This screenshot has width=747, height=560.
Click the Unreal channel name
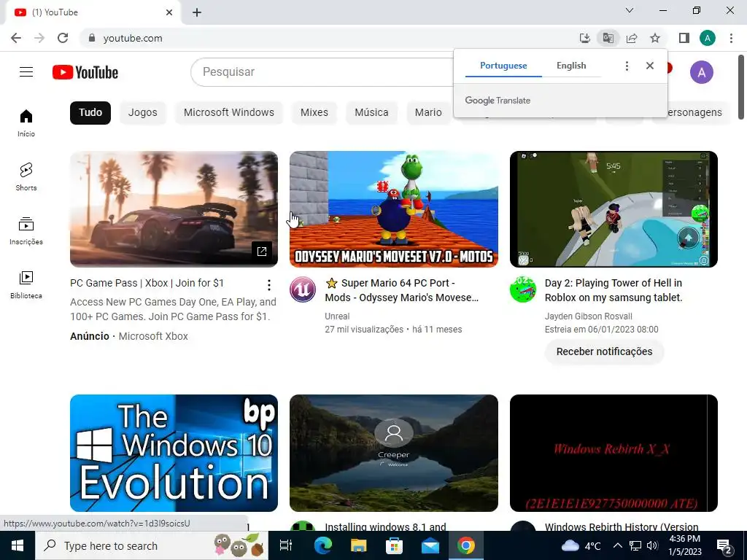(x=337, y=316)
